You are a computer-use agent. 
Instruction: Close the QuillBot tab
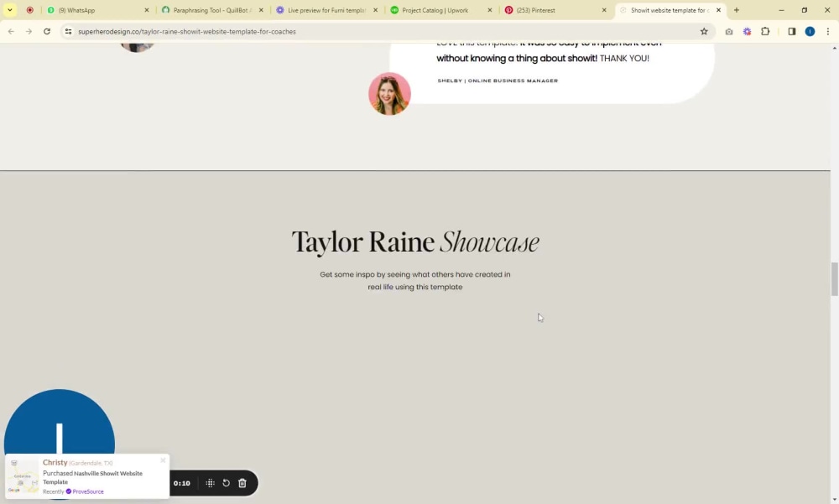tap(261, 10)
